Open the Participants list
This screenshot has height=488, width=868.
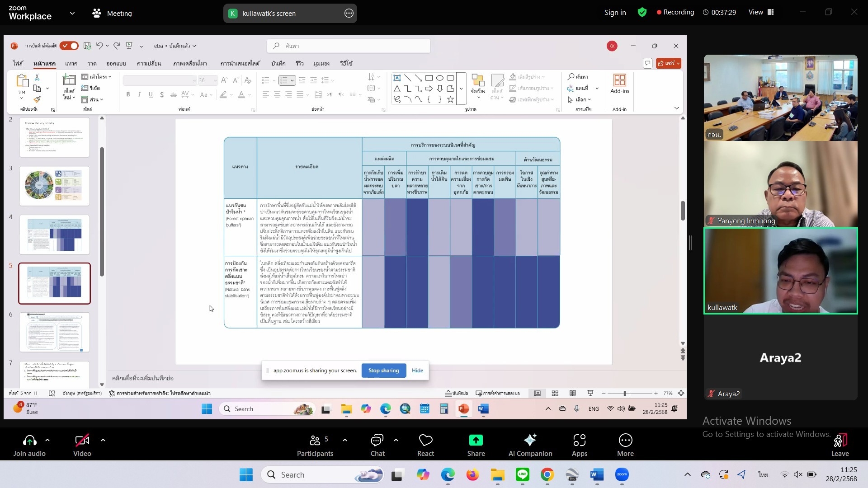point(315,440)
